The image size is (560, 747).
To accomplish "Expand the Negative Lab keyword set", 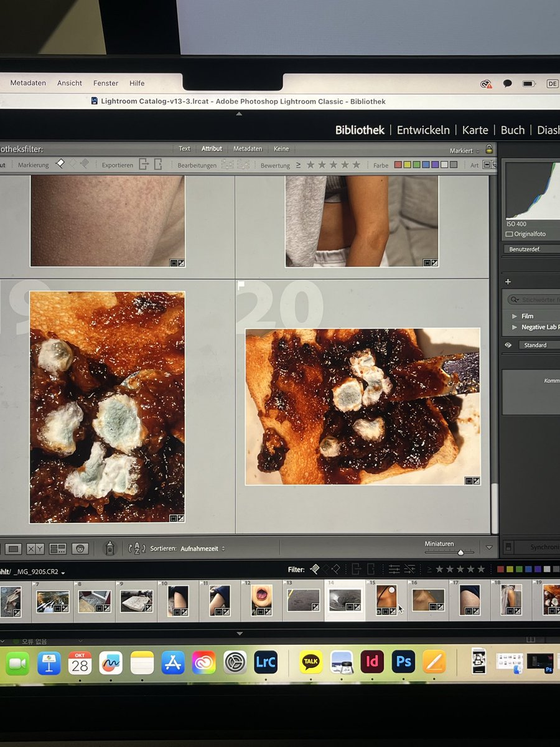I will tap(515, 327).
